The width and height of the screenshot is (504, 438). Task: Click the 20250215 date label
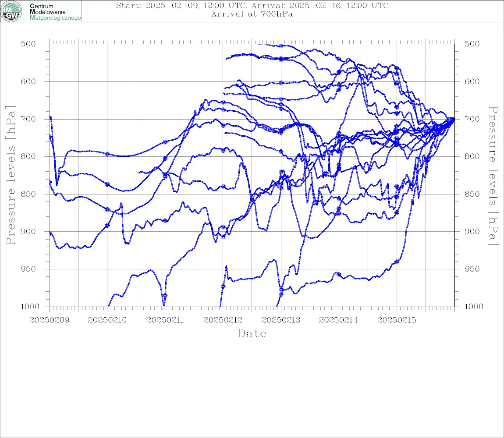(397, 320)
